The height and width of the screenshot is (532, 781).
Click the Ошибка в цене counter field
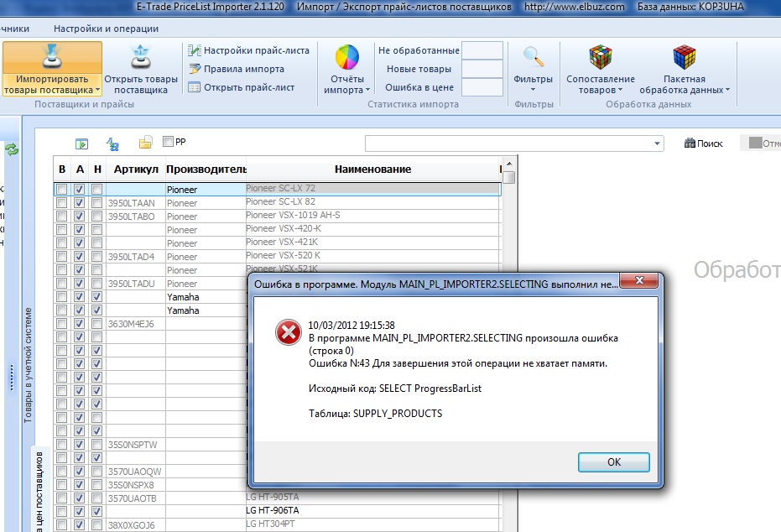click(x=482, y=87)
